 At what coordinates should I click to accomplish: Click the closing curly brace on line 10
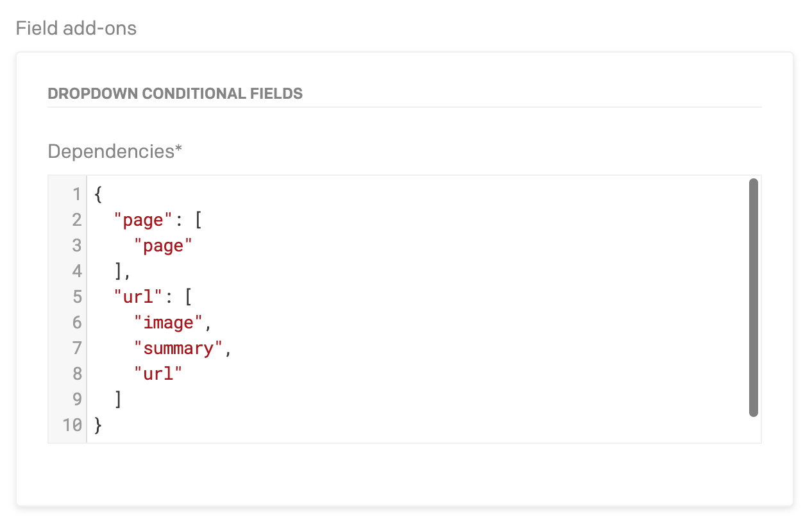98,425
